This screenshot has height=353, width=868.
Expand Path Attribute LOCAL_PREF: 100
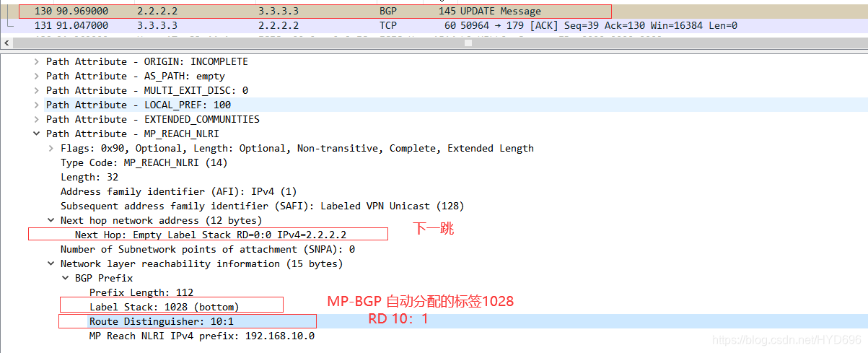point(36,105)
